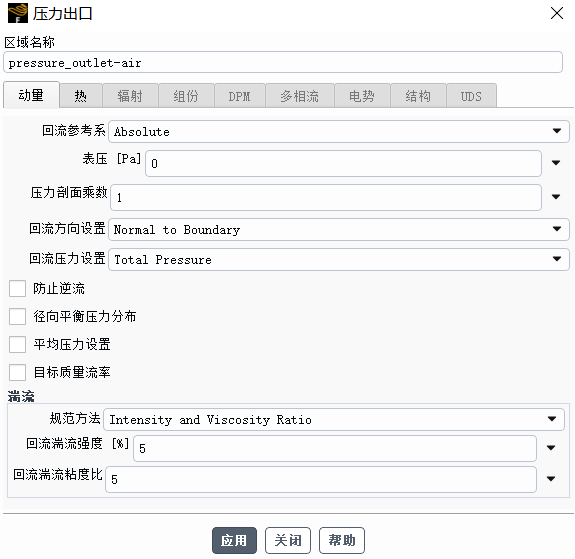
Task: Click the 关闭 button
Action: 288,540
